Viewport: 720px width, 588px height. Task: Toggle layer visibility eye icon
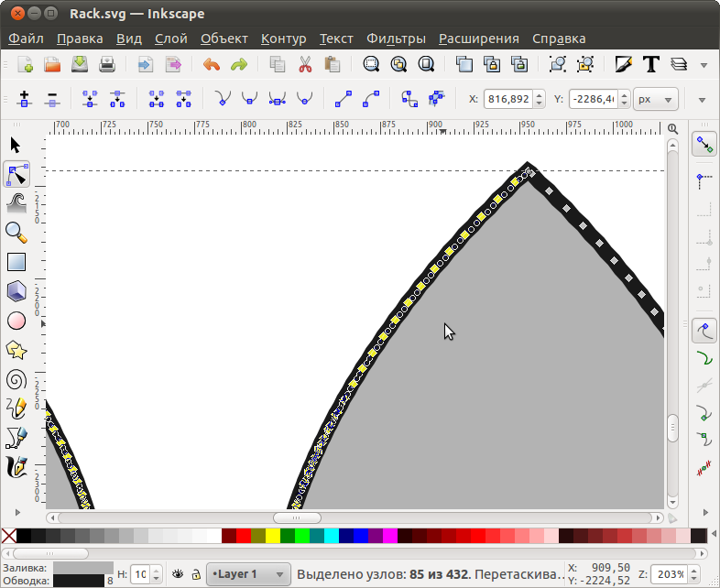(178, 573)
